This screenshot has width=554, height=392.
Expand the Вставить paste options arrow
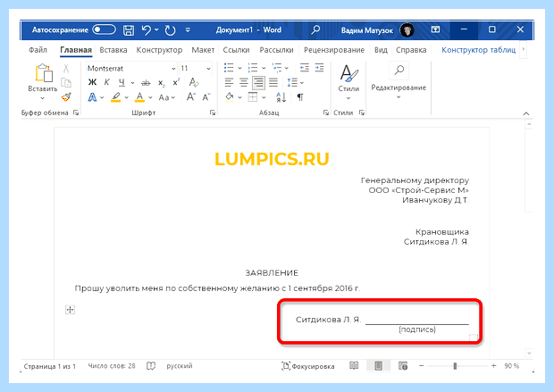[x=42, y=98]
